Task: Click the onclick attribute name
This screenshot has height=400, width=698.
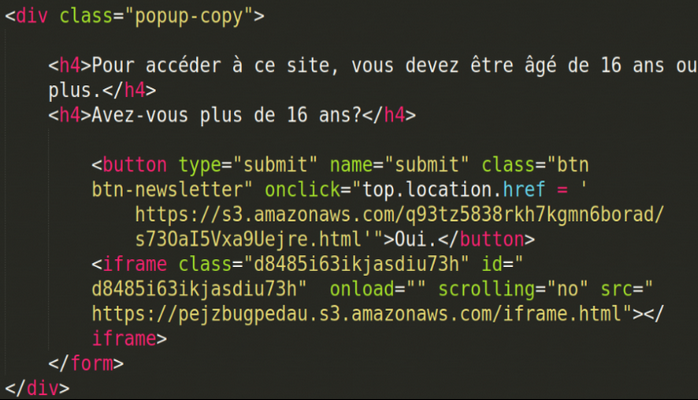Action: [x=302, y=190]
